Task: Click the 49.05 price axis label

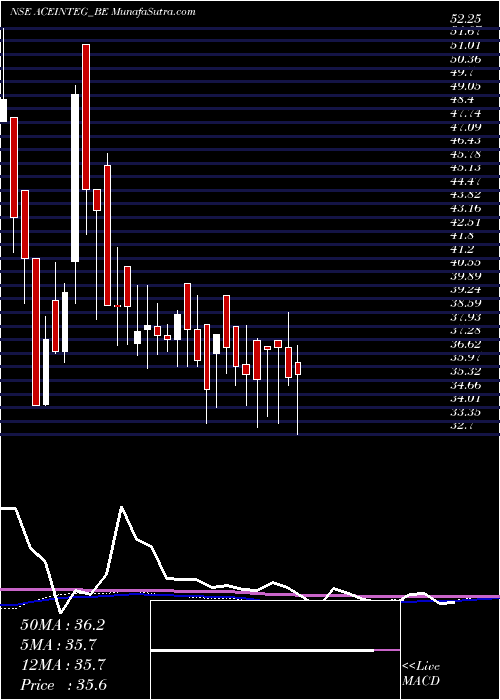Action: tap(466, 86)
